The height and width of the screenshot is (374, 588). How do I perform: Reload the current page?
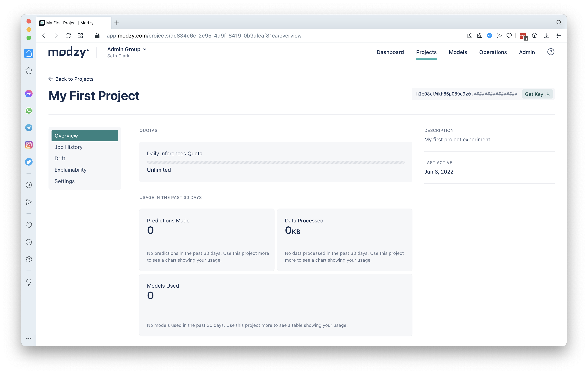(x=68, y=36)
